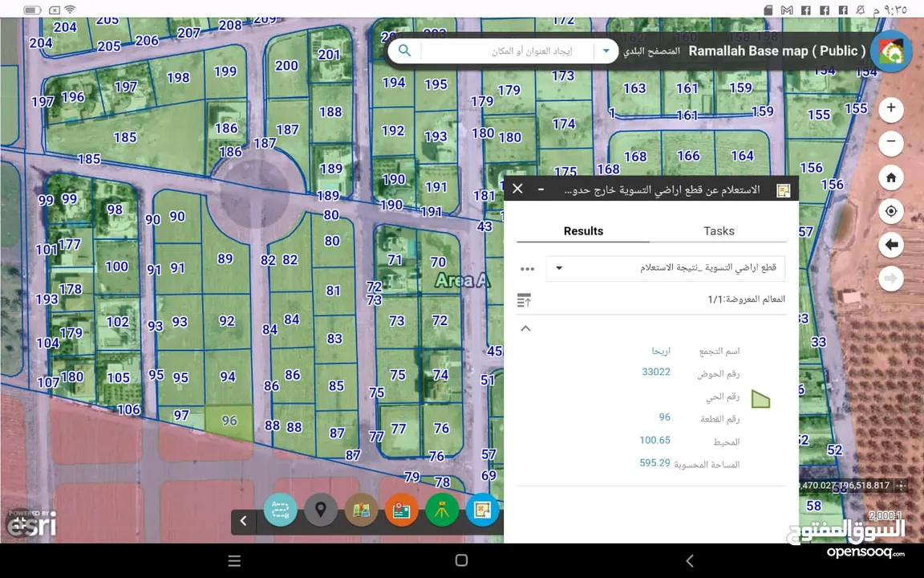Image resolution: width=924 pixels, height=578 pixels.
Task: Open the basemap gallery map icon
Action: (361, 510)
